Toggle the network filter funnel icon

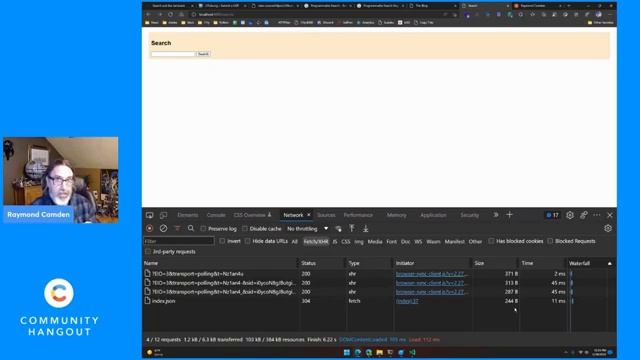177,229
